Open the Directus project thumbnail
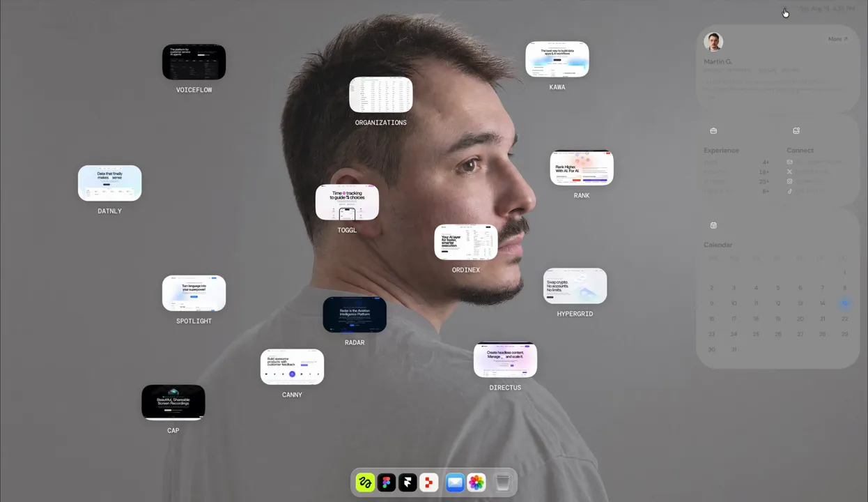This screenshot has width=868, height=502. [x=505, y=360]
